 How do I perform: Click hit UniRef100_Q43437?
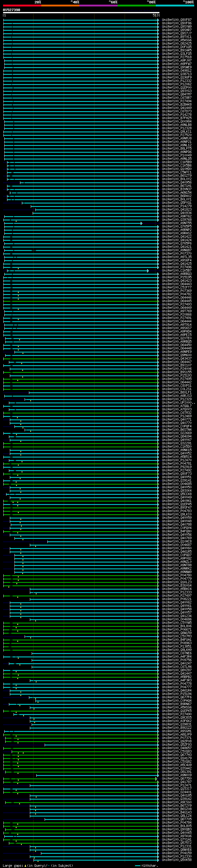pos(177,358)
